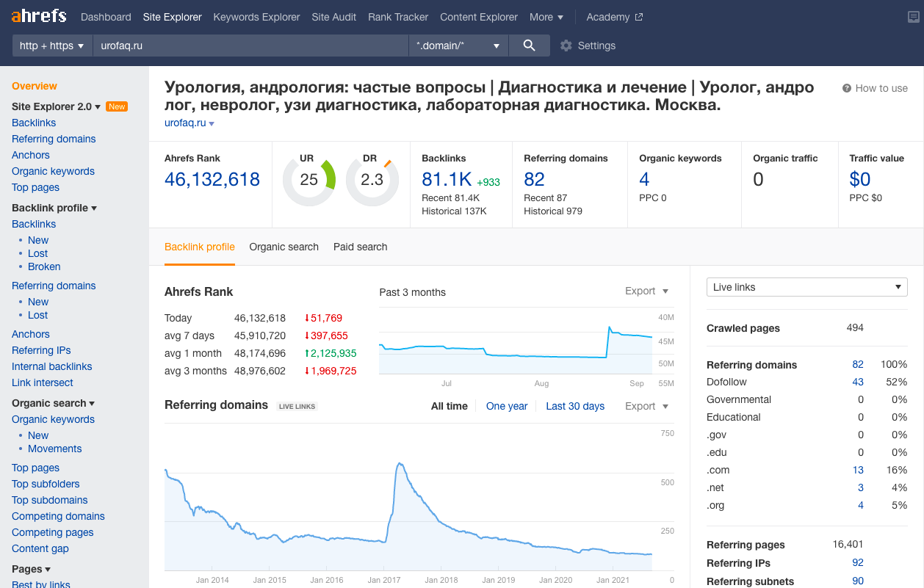This screenshot has width=924, height=588.
Task: Switch to Rank Tracker
Action: pos(398,17)
